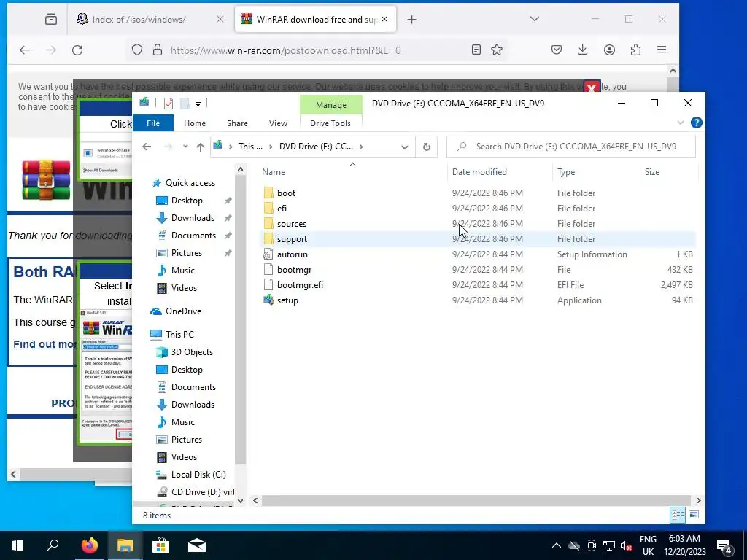Expand the Explorer ribbon chevron

(681, 122)
